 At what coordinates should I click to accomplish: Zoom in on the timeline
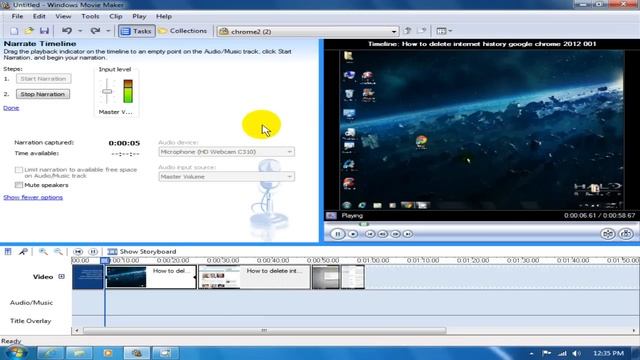(43, 251)
